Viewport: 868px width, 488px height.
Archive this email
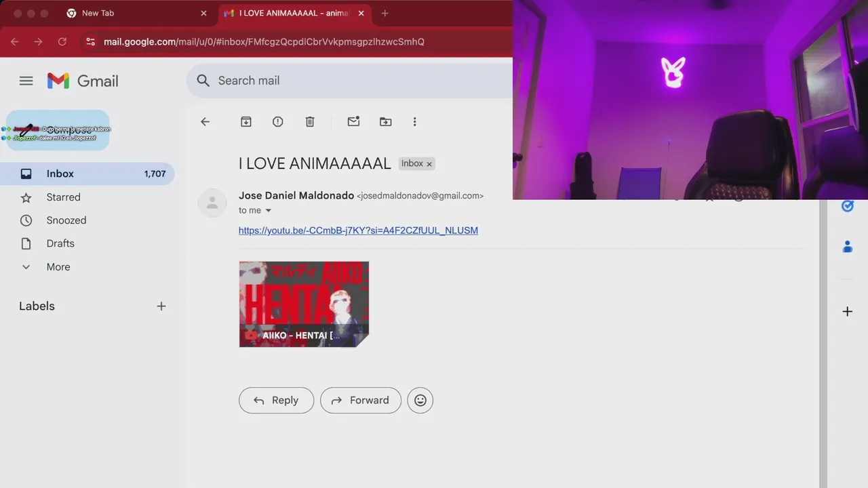click(x=246, y=121)
